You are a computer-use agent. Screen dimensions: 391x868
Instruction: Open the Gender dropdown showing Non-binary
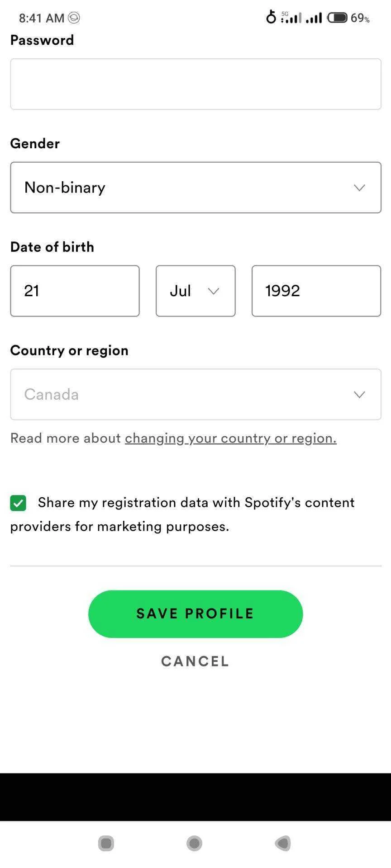[195, 188]
